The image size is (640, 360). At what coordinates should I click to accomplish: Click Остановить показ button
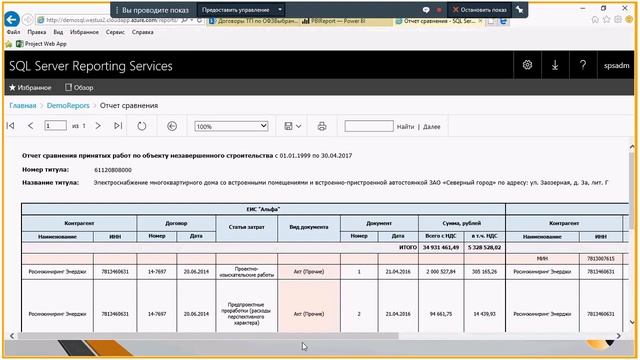pos(480,10)
